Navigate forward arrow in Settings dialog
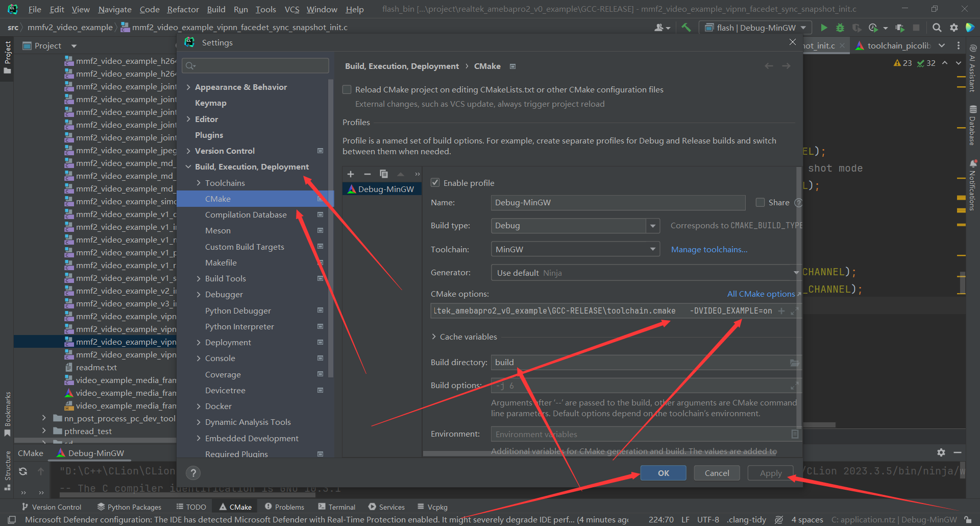 (786, 66)
